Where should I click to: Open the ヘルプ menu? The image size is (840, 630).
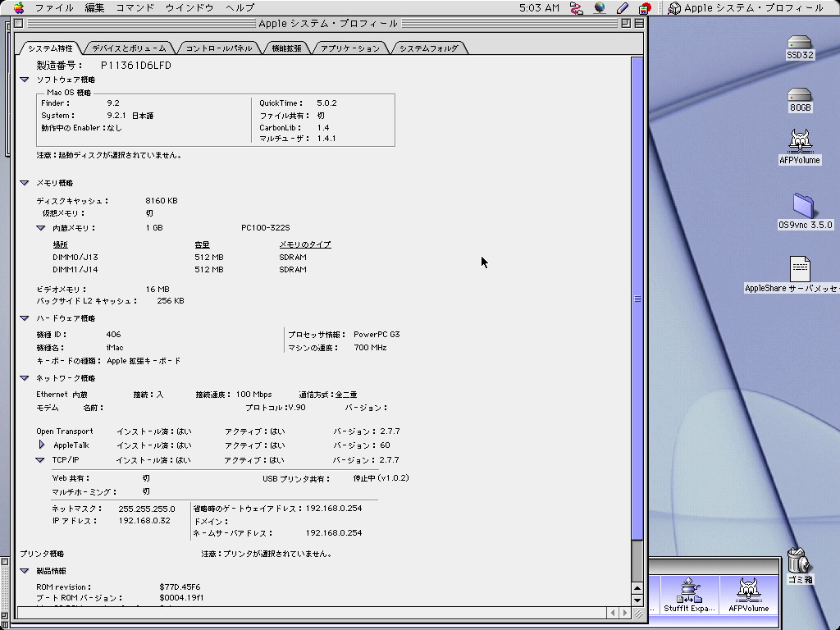coord(240,8)
